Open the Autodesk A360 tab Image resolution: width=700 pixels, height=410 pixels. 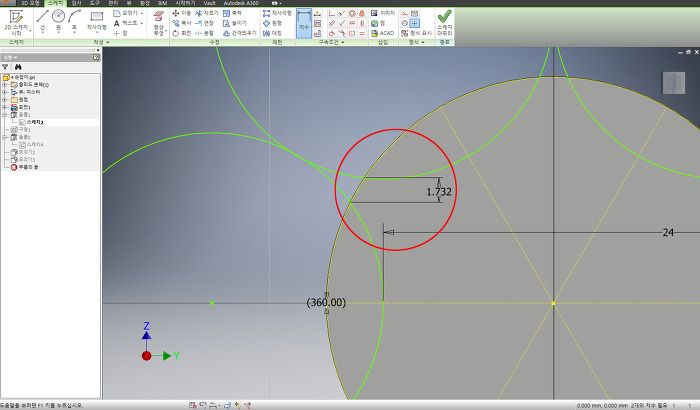(241, 3)
